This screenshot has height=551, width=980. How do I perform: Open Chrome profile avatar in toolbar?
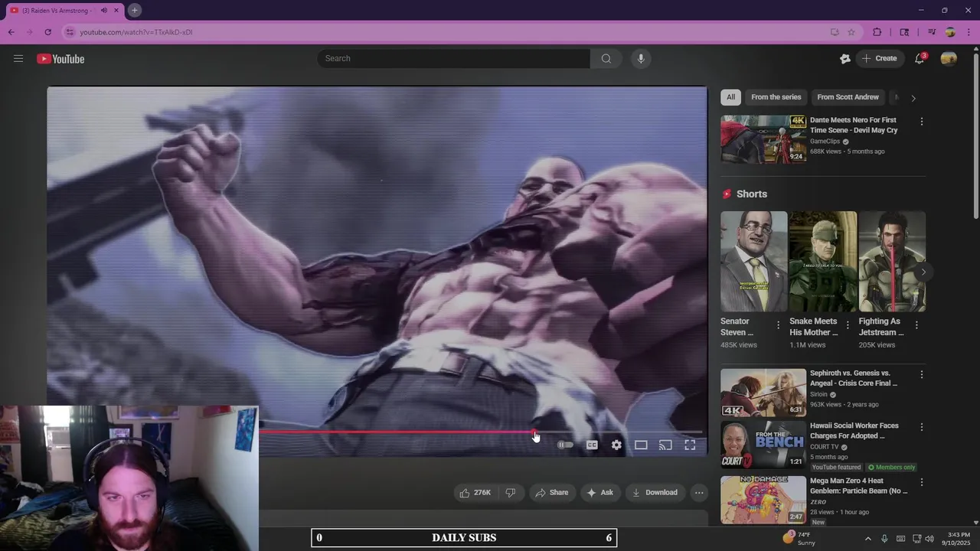950,32
